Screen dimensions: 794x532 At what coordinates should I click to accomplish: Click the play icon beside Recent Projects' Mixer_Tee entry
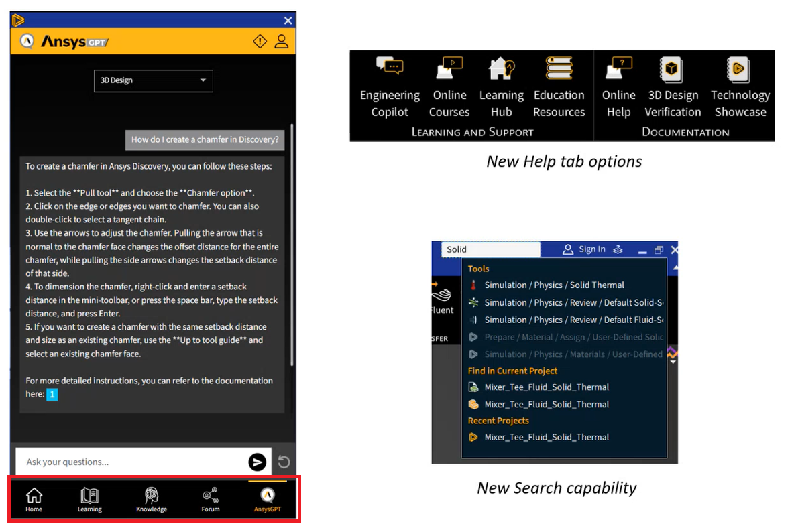point(473,437)
